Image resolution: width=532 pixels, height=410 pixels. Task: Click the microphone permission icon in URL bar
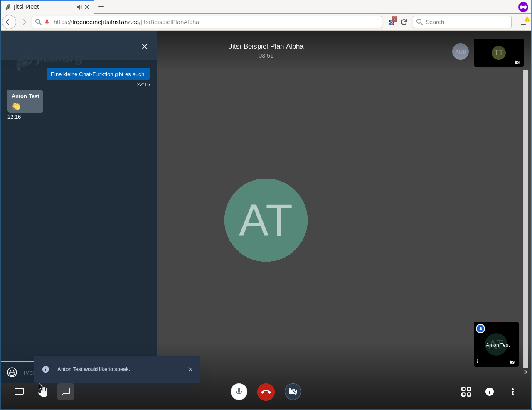(x=47, y=22)
